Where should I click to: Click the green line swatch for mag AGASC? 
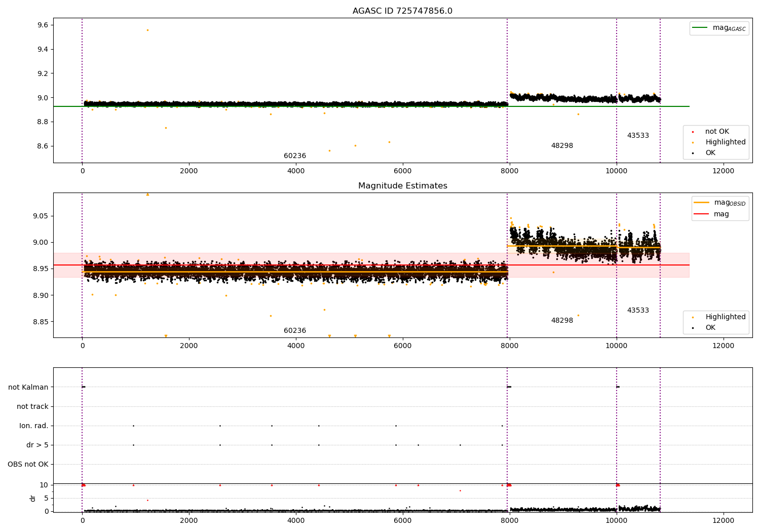[x=700, y=28]
